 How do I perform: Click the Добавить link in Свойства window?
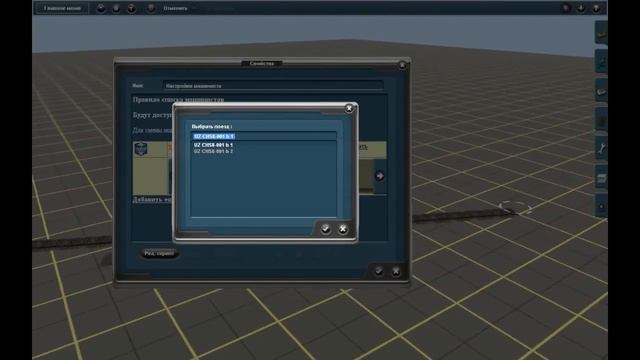click(x=152, y=200)
